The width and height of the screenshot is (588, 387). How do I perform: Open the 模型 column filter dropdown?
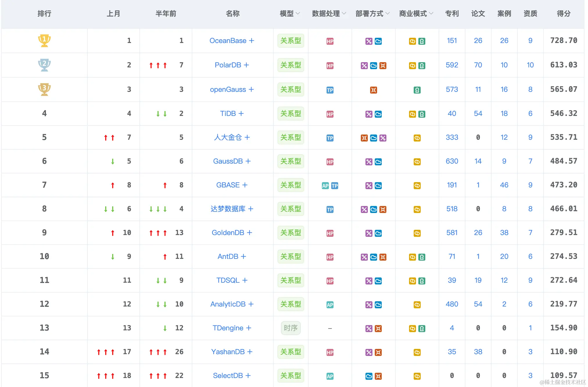pyautogui.click(x=298, y=13)
